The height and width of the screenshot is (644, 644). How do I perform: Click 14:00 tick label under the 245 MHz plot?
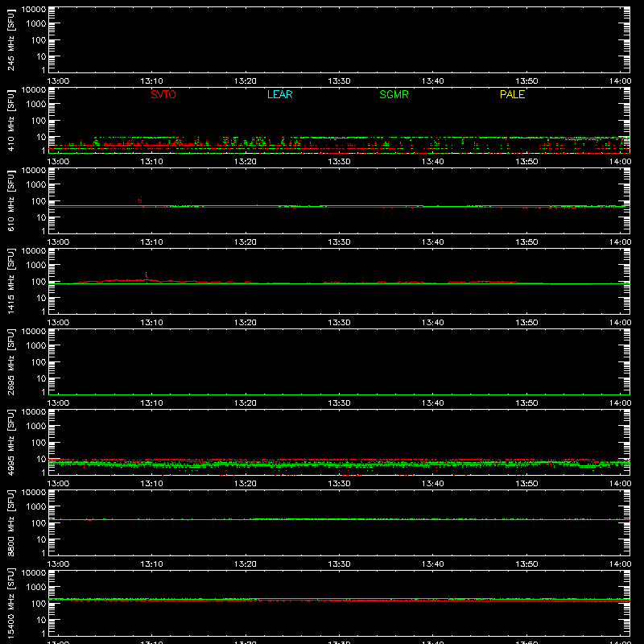620,81
